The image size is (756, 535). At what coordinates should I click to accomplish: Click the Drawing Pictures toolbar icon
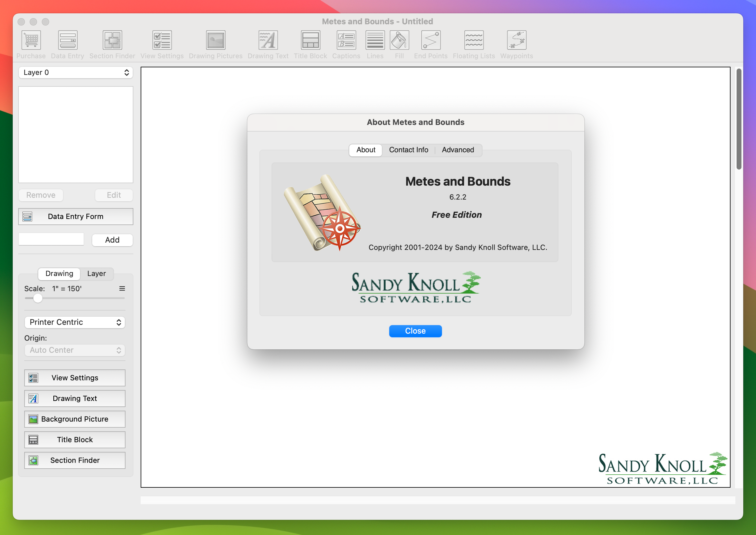tap(216, 40)
